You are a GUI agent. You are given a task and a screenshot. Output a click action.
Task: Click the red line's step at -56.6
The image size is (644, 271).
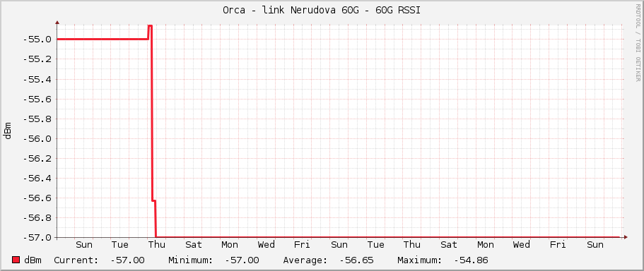click(x=153, y=200)
